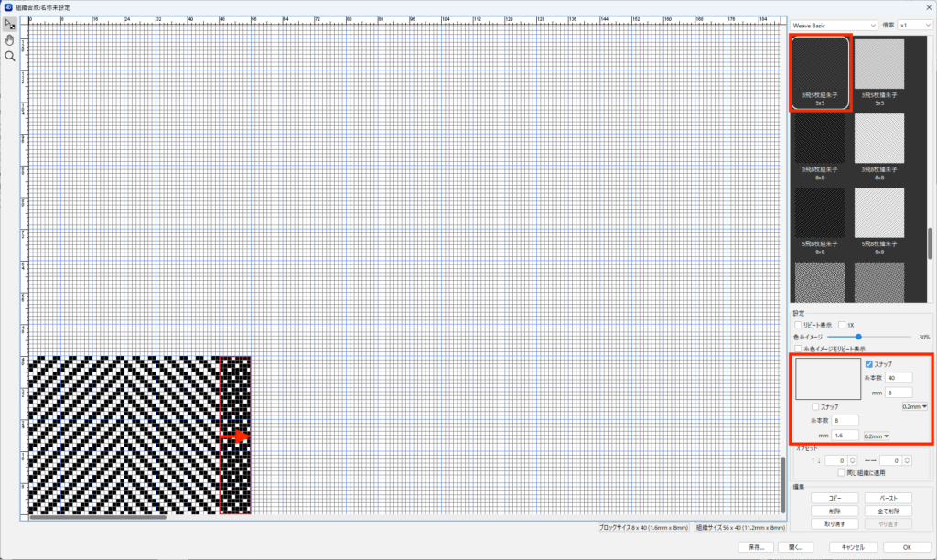Choose the 5飛8枚緯朱子 8x8 weave thumbnail
This screenshot has height=560, width=937.
coord(879,221)
